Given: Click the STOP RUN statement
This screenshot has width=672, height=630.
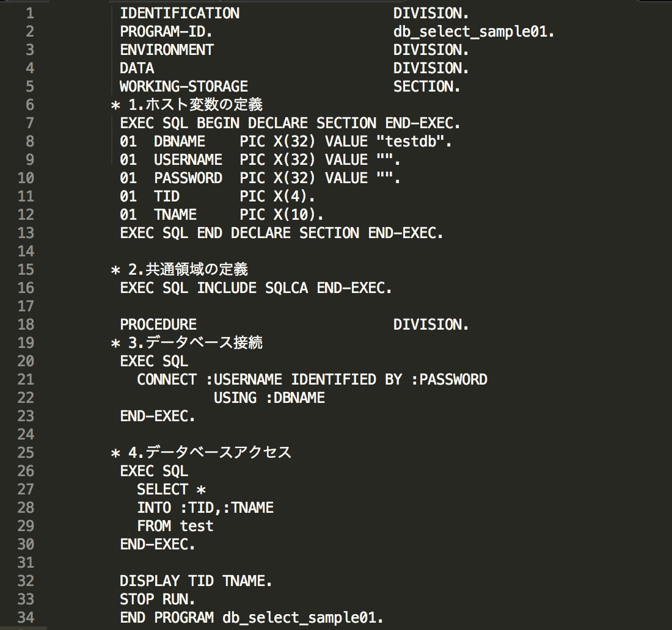Looking at the screenshot, I should click(x=158, y=599).
